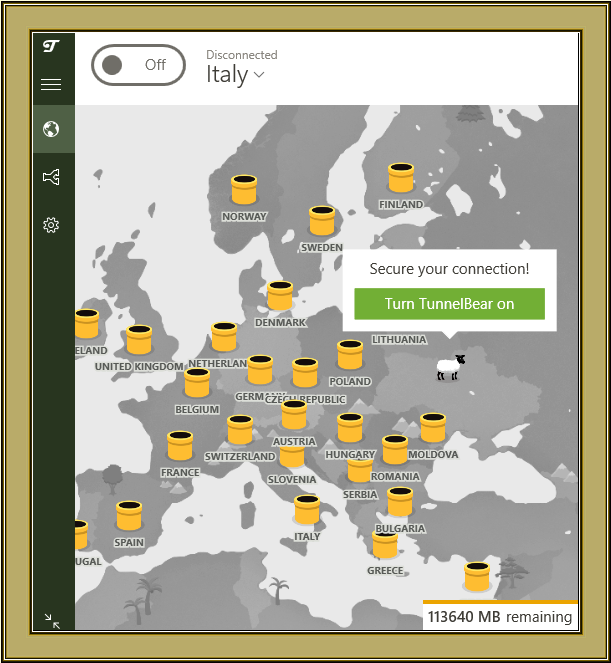
Task: Select the Romania tunnel on the map
Action: (395, 450)
